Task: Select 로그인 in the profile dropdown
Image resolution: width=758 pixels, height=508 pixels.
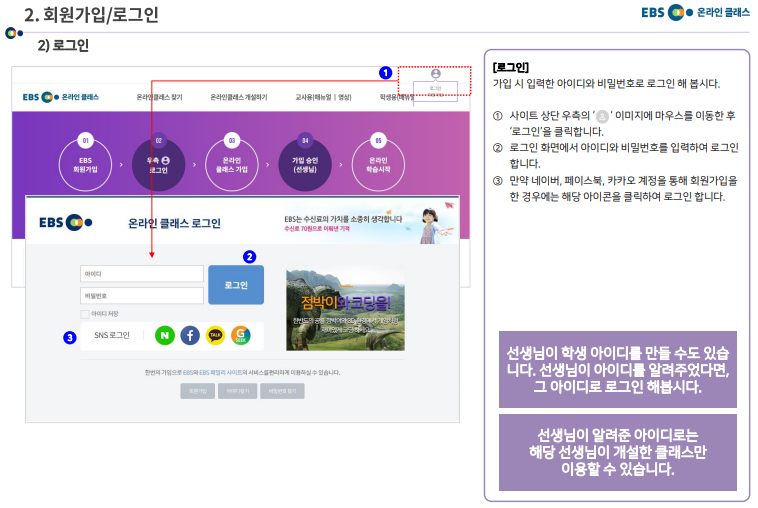Action: click(436, 88)
